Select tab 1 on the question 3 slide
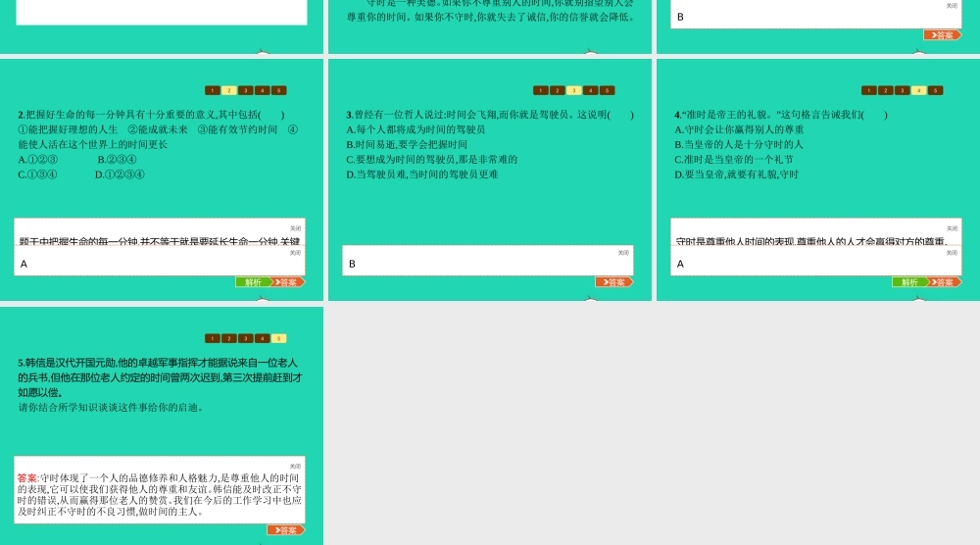980x545 pixels. click(541, 90)
